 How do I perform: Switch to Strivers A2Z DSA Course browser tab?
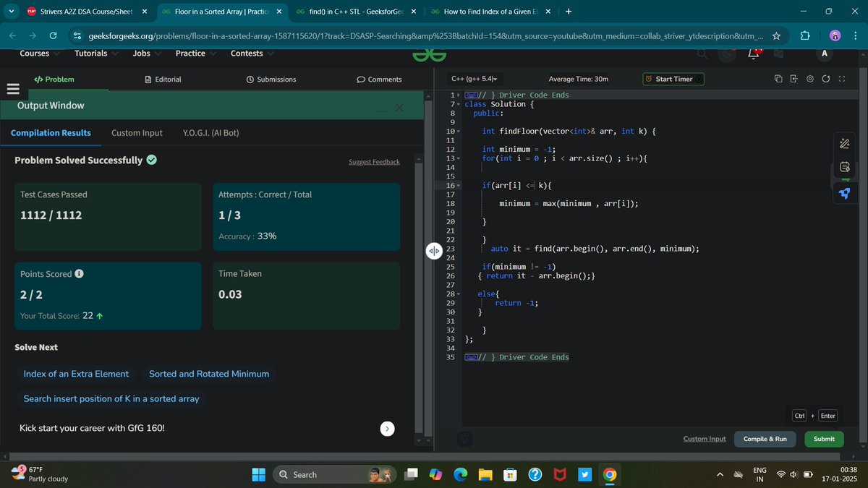(x=85, y=12)
